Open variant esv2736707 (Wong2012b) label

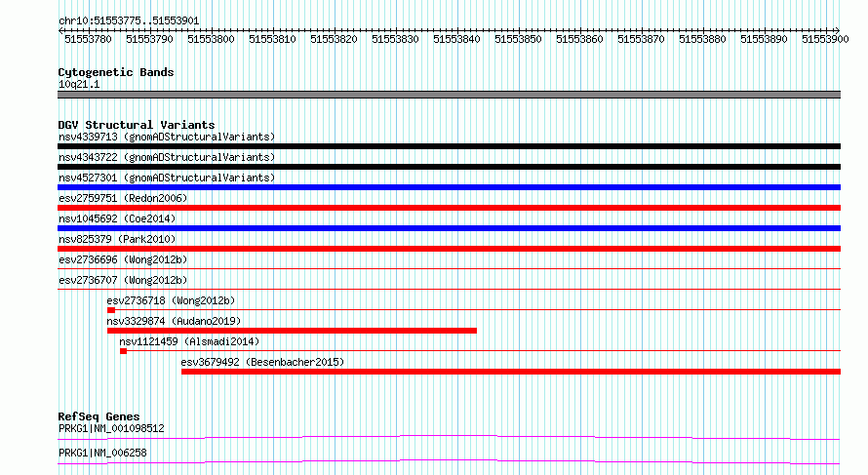(x=123, y=280)
